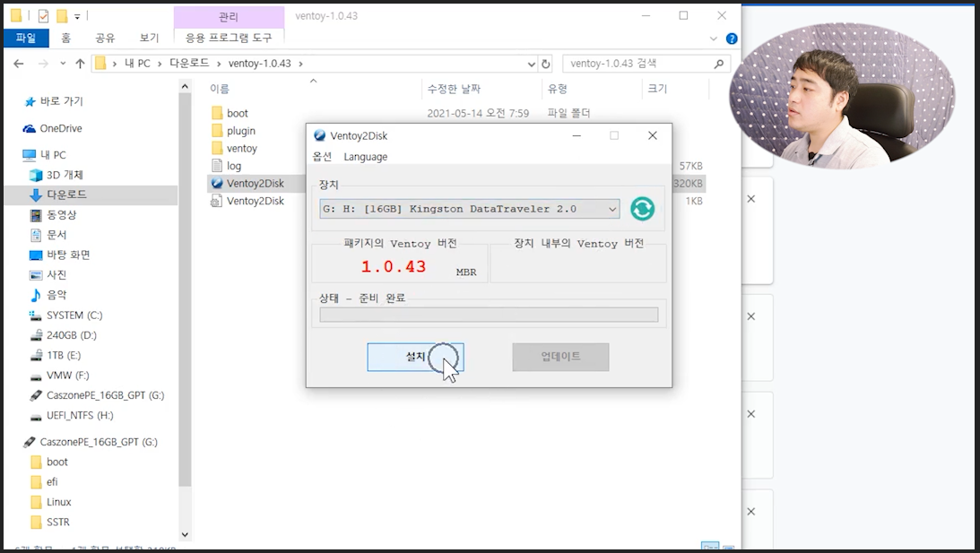
Task: Sort by 크기 column header
Action: coord(657,89)
